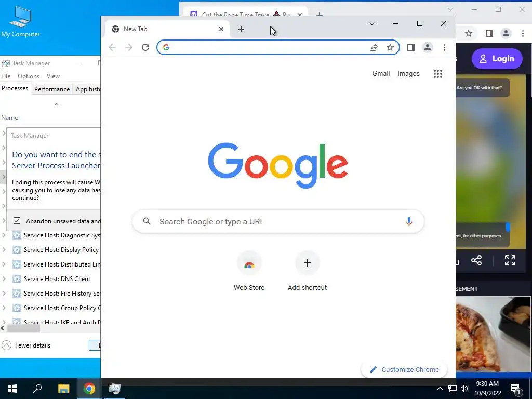532x399 pixels.
Task: Click Chrome icon on taskbar
Action: click(x=89, y=389)
